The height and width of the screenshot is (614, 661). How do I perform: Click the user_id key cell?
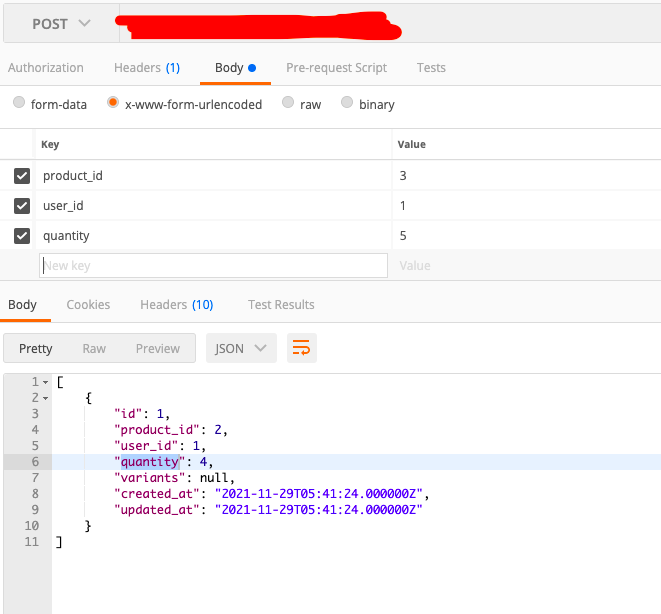(213, 206)
